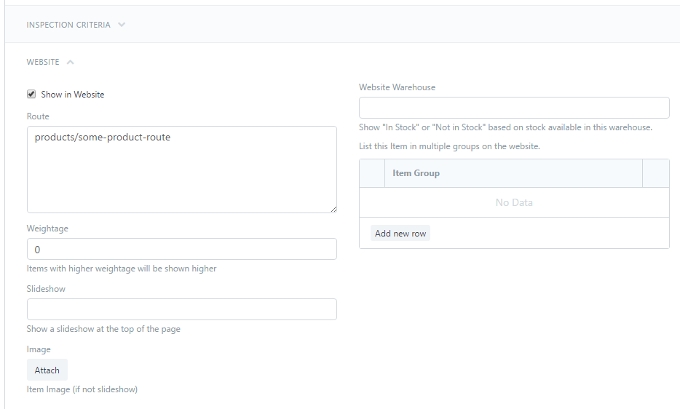Viewport: 680px width, 409px height.
Task: Click the Add new row button
Action: point(400,233)
